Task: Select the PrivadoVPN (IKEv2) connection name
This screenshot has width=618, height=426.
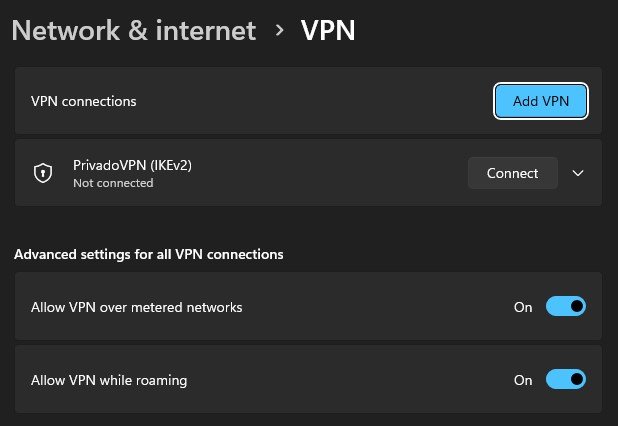Action: 132,165
